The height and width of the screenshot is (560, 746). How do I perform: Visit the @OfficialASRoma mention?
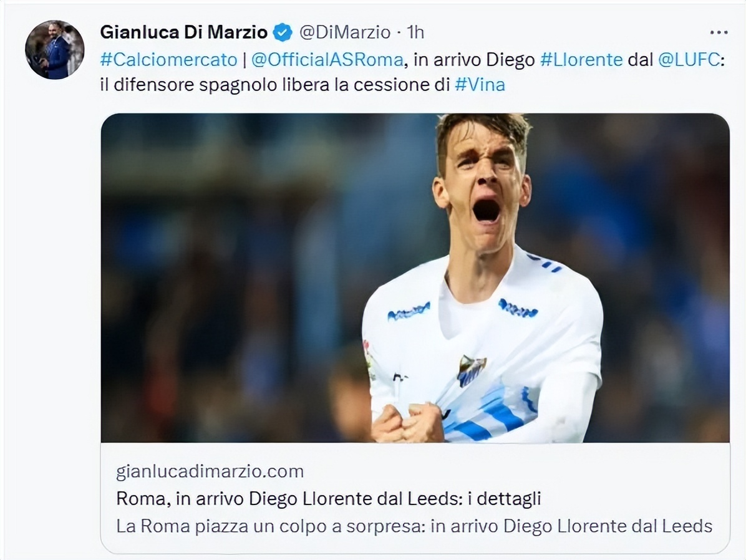tap(327, 59)
